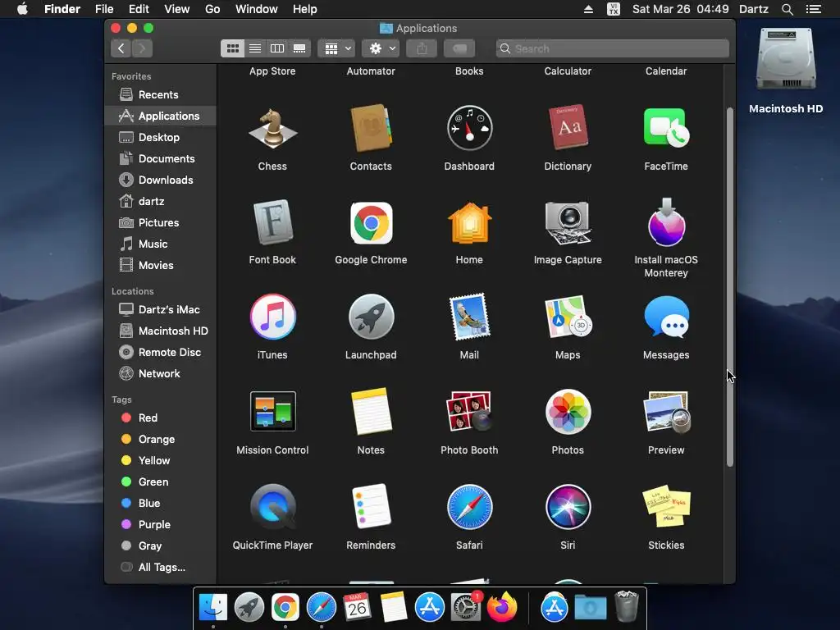Select the Font Book app icon
Image resolution: width=840 pixels, height=630 pixels.
[x=272, y=222]
